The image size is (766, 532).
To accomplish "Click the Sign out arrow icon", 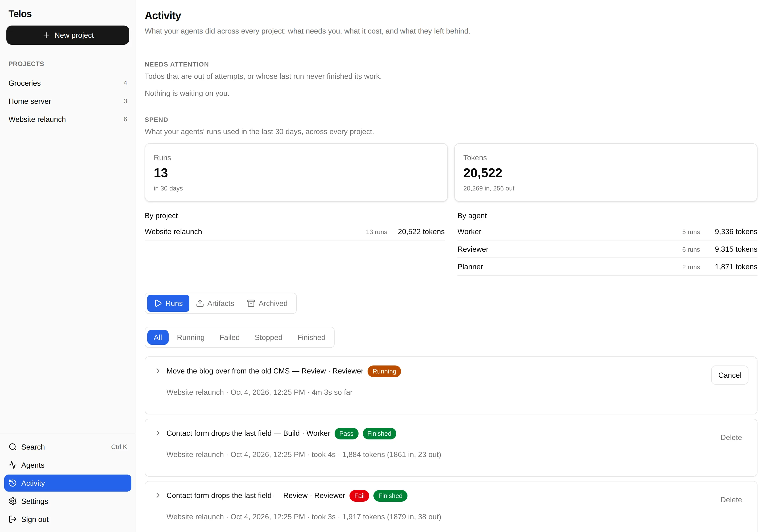I will [13, 519].
